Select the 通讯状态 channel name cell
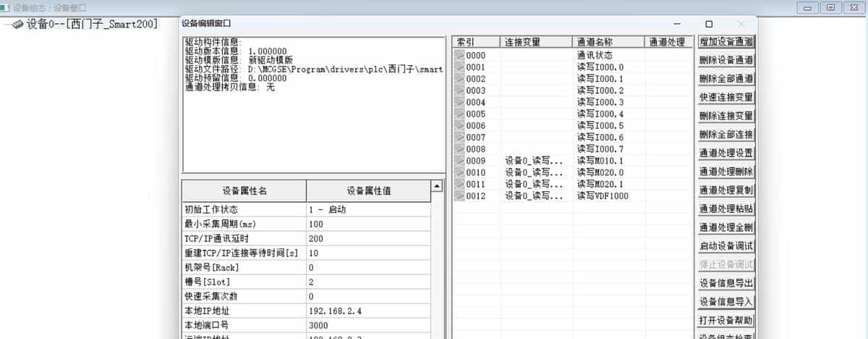Screen dimensions: 868x339 [x=609, y=55]
